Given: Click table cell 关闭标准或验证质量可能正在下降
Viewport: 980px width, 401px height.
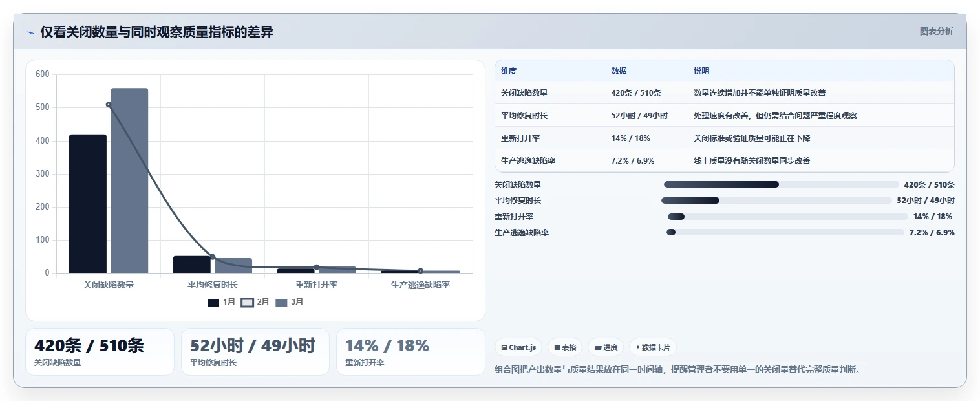Looking at the screenshot, I should click(752, 138).
